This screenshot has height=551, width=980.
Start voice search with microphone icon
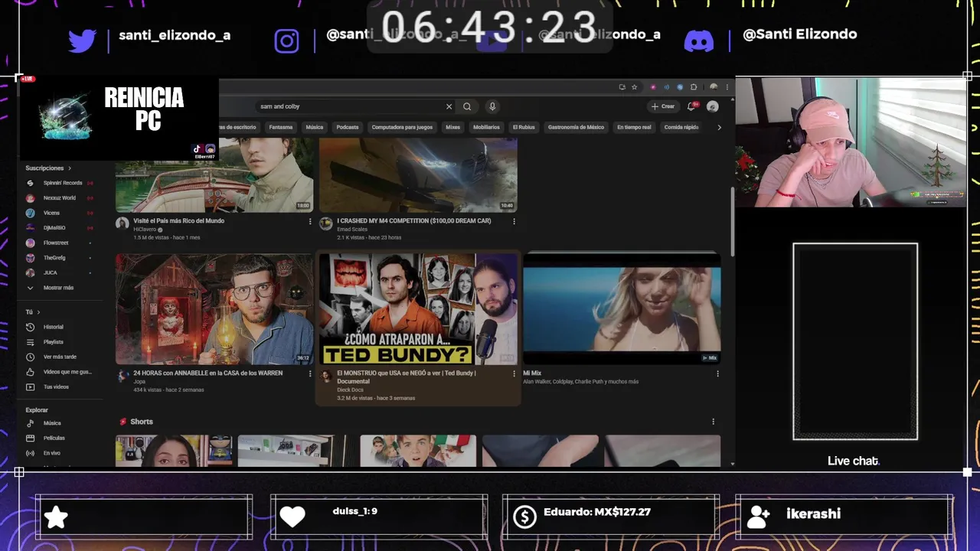[x=492, y=106]
